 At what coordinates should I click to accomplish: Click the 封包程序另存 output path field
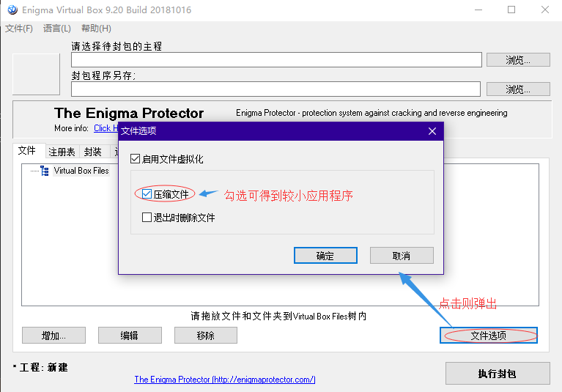tap(276, 89)
